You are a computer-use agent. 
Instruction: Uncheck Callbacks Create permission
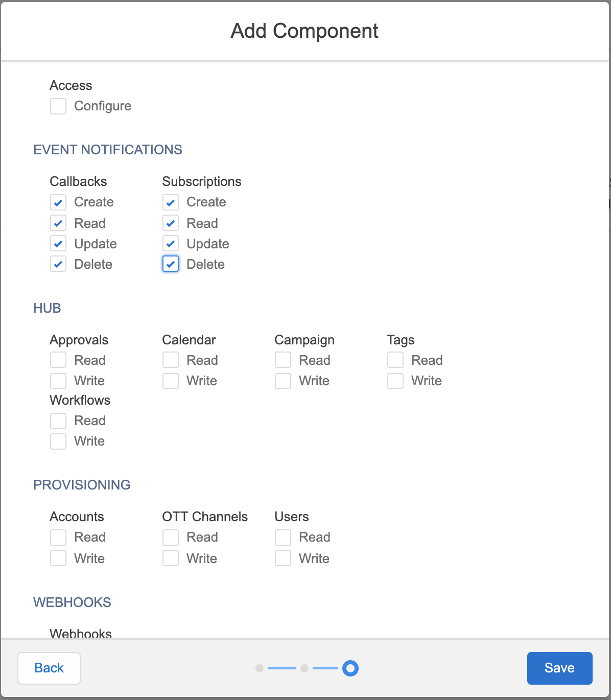pos(58,202)
